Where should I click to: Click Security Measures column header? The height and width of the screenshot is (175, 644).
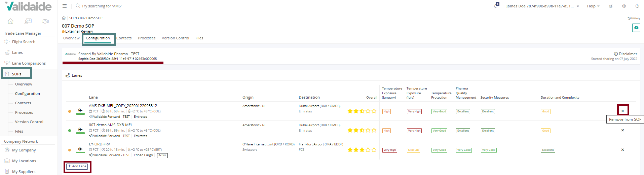pos(494,98)
